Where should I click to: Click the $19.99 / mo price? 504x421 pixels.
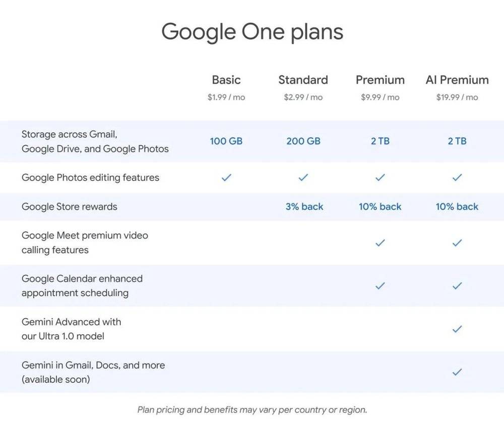457,97
